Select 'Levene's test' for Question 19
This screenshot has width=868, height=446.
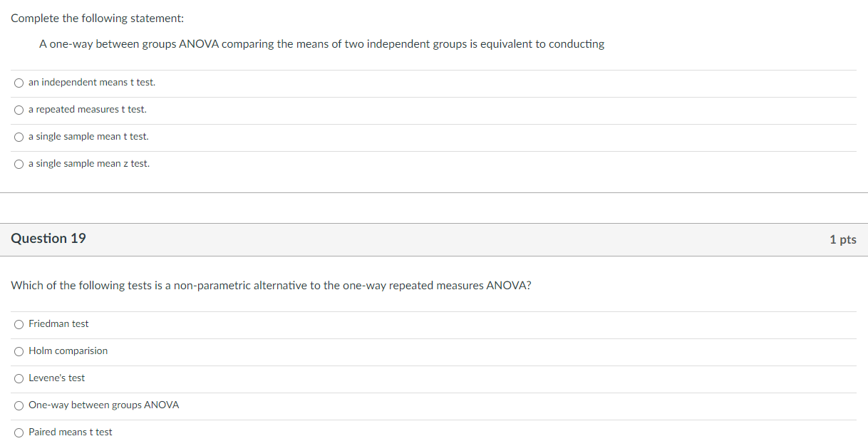[x=19, y=378]
